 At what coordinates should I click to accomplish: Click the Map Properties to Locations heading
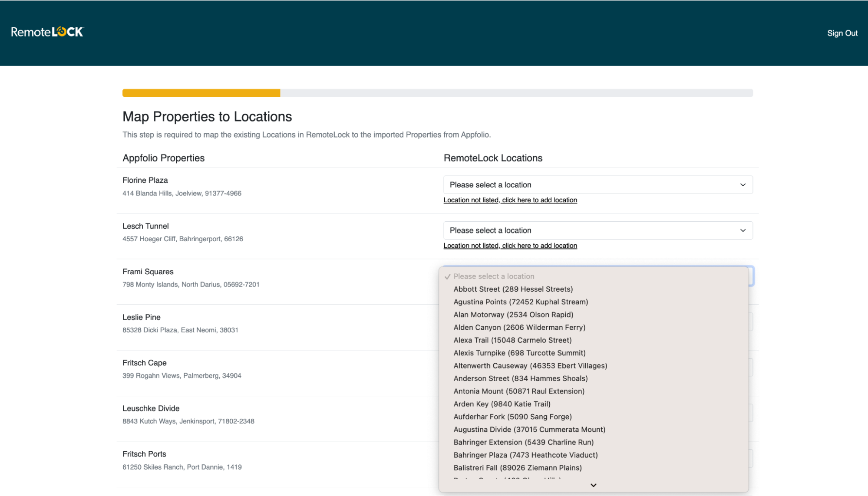[207, 117]
